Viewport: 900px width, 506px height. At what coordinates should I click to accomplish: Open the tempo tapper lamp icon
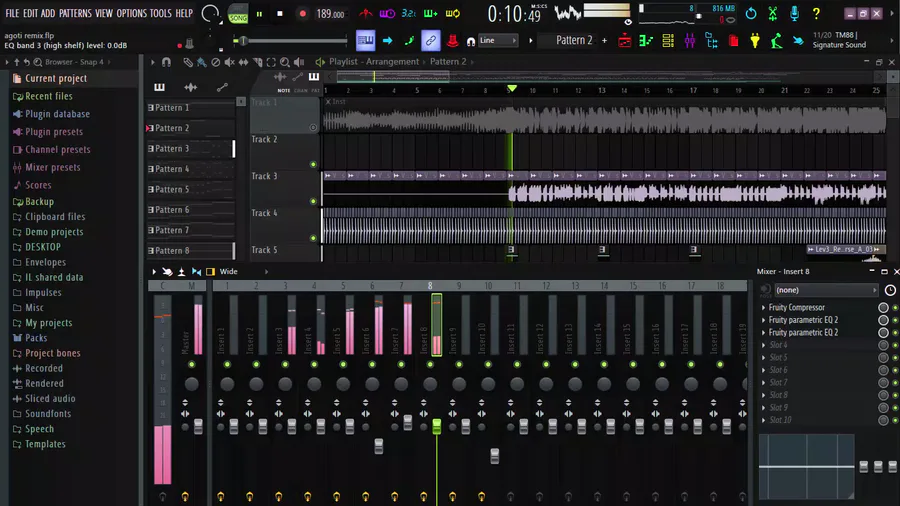pos(777,41)
